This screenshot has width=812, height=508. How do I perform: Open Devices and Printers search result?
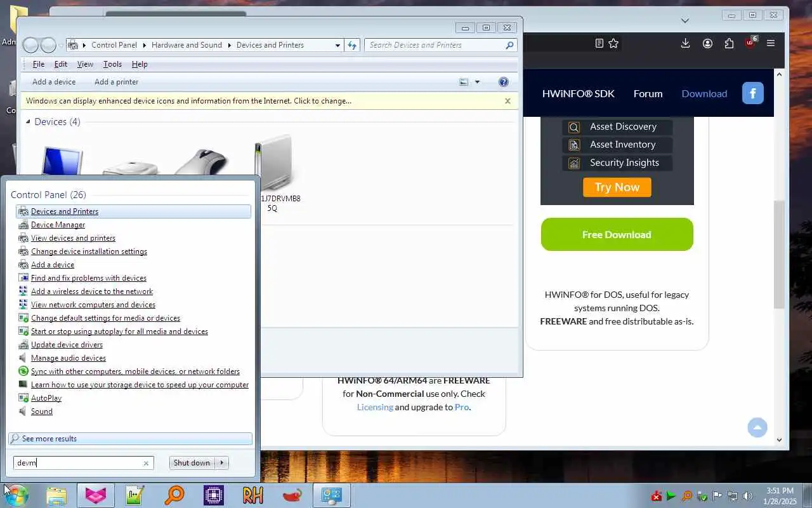pyautogui.click(x=133, y=211)
